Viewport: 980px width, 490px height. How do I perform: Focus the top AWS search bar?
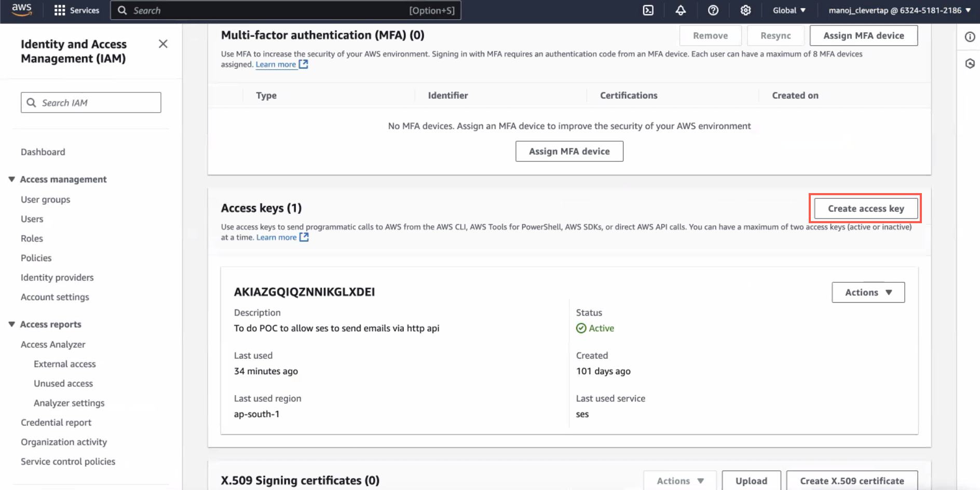(x=285, y=10)
